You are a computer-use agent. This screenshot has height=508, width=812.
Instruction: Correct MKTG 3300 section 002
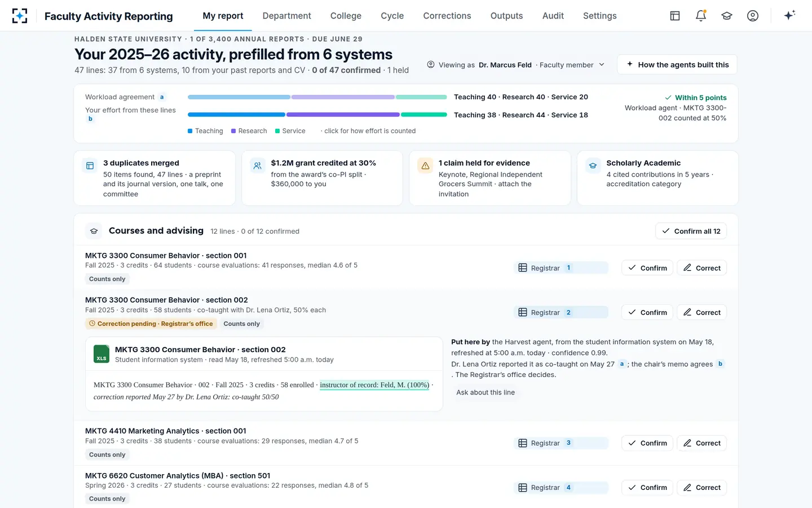[x=702, y=313]
